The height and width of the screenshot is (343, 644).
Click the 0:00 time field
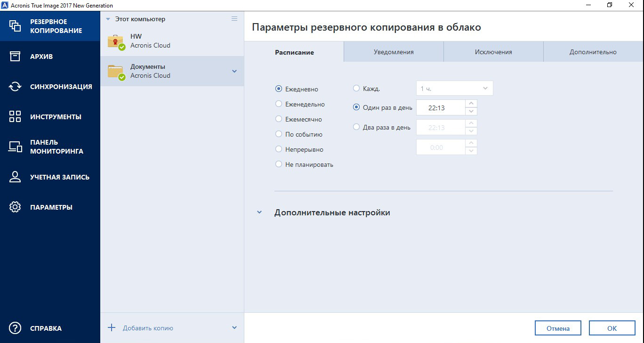(x=441, y=147)
